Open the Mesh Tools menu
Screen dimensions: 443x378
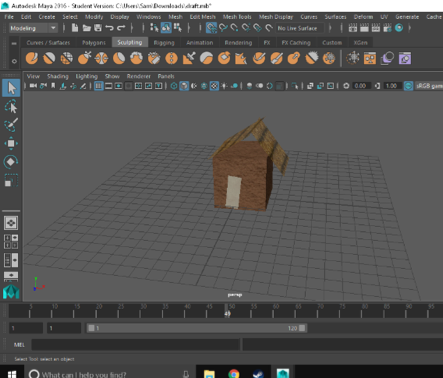(x=237, y=17)
